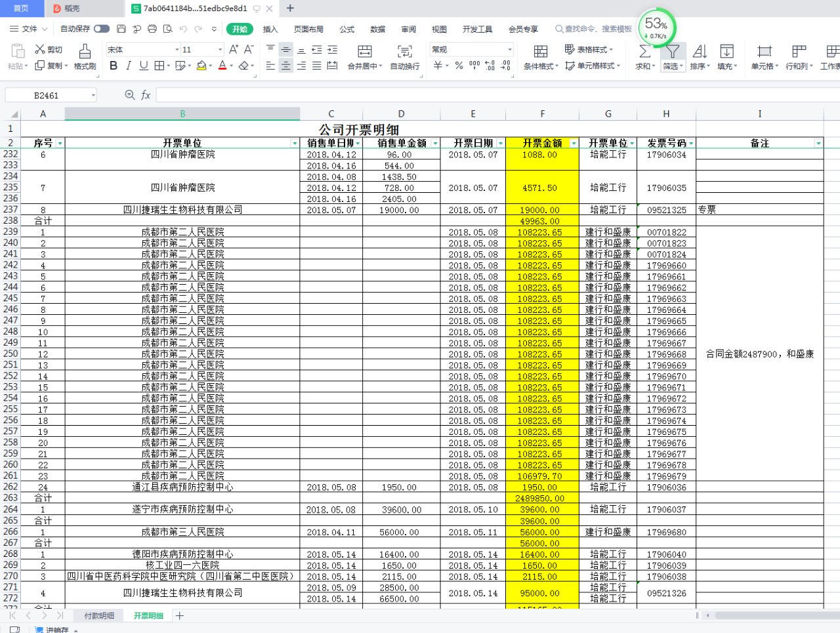Click the eraser clear-format icon
The width and height of the screenshot is (840, 633).
tap(244, 66)
